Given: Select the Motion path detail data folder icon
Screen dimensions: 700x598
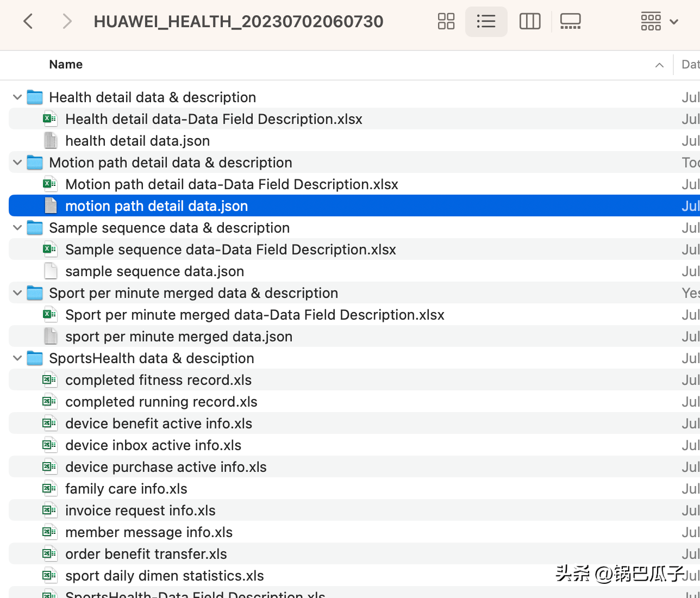Looking at the screenshot, I should [x=35, y=163].
